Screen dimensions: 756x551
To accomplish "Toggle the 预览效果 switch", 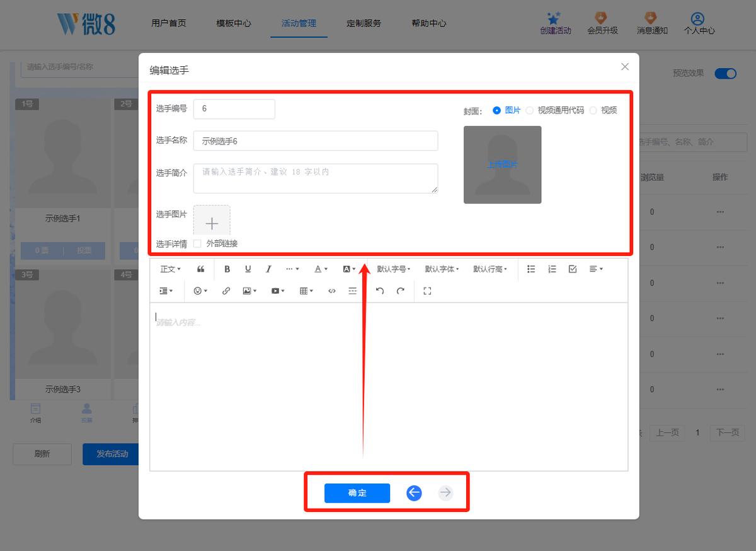I will (725, 73).
